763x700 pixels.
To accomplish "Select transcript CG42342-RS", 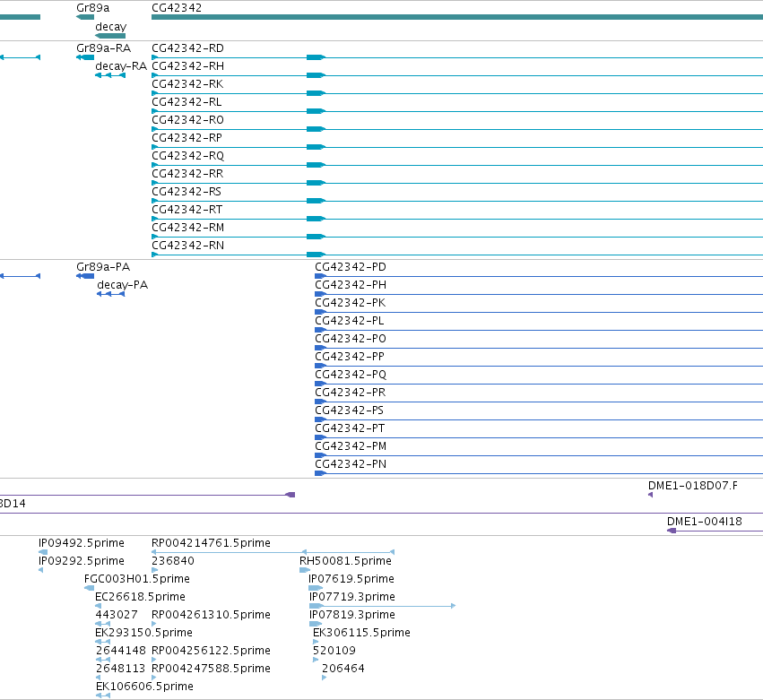I will coord(186,192).
